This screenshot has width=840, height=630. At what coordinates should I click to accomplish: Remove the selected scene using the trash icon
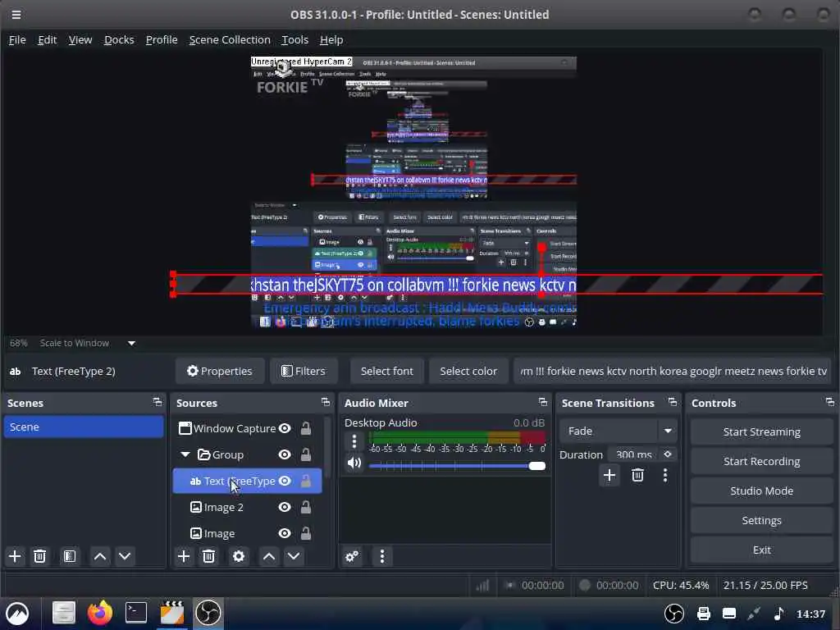point(39,556)
